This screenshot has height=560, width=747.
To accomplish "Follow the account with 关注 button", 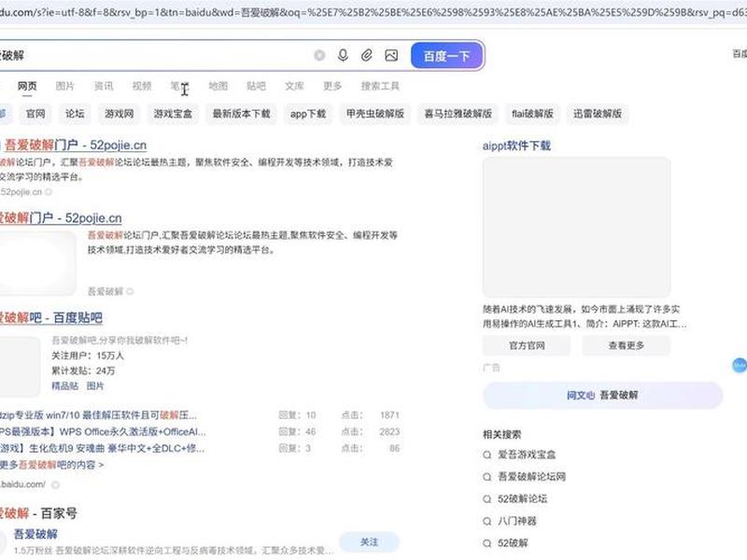I will 369,542.
